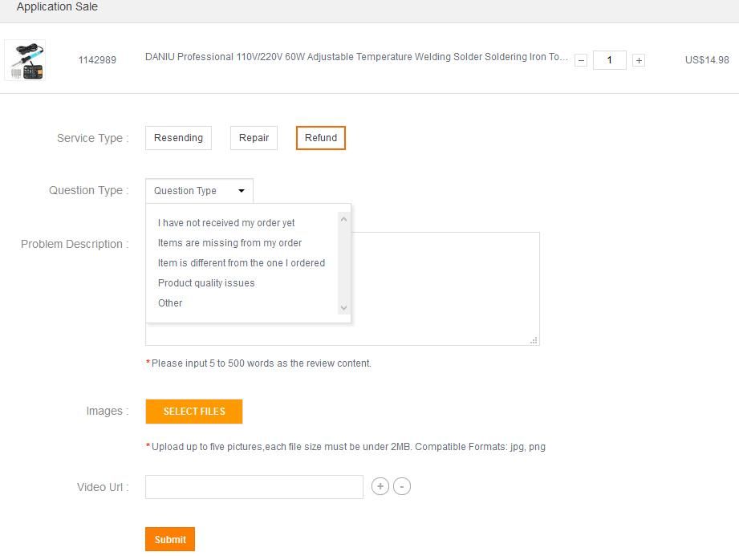This screenshot has height=560, width=739.
Task: Decrease the quantity with the minus button
Action: pyautogui.click(x=582, y=60)
